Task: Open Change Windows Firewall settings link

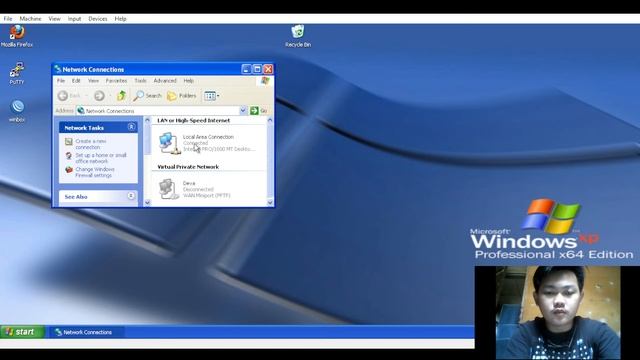Action: tap(95, 172)
